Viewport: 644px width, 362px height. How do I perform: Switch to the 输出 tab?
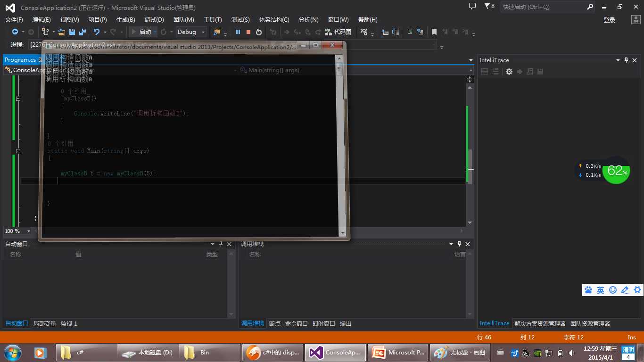[x=346, y=323]
